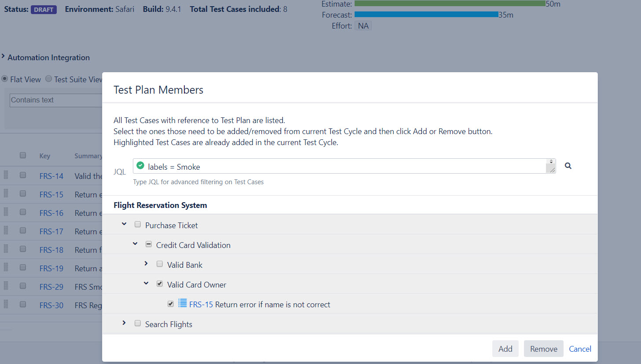Viewport: 641px width, 364px height.
Task: Select the Flat View radio button
Action: [5, 79]
